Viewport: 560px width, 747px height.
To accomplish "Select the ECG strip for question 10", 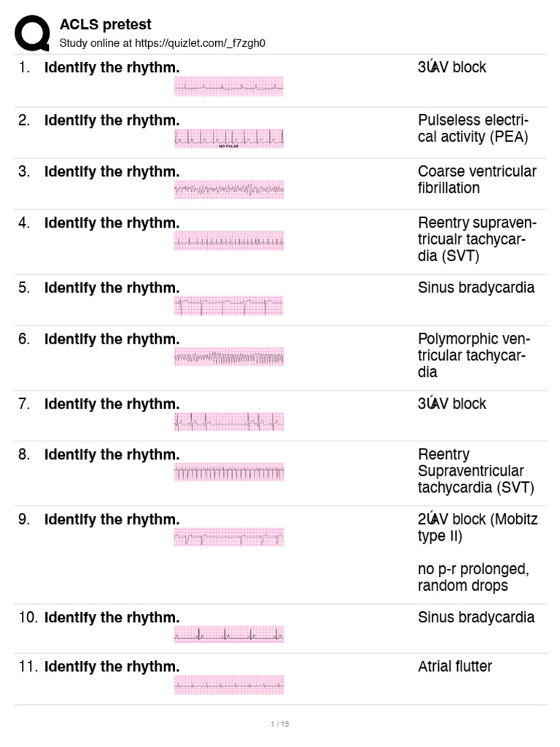I will click(x=228, y=635).
